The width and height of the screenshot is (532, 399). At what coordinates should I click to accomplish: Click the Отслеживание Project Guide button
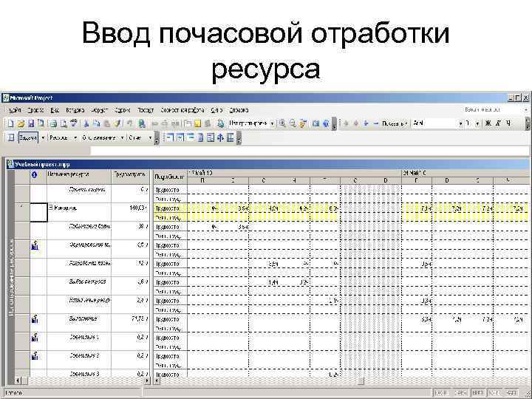tap(99, 137)
